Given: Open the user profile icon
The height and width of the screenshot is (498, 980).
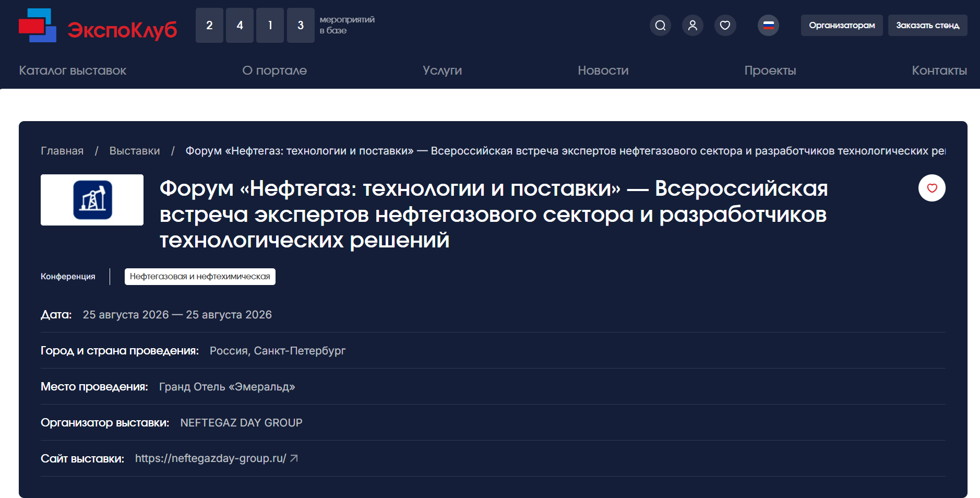Looking at the screenshot, I should [x=692, y=25].
